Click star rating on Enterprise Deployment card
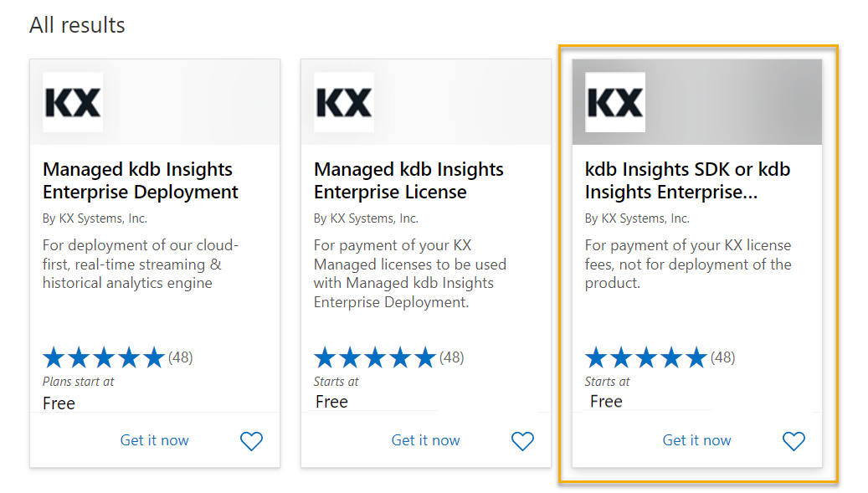The height and width of the screenshot is (493, 868). tap(104, 358)
